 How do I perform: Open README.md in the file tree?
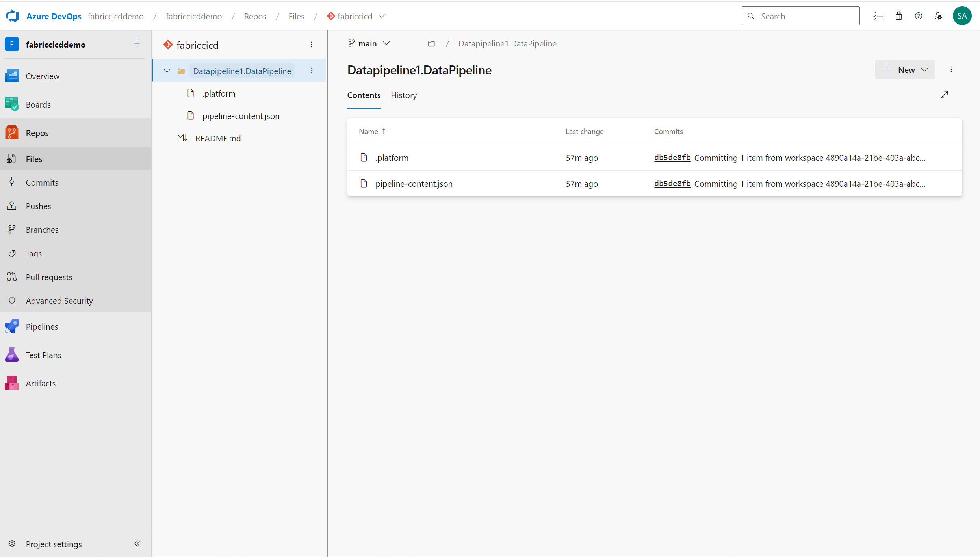(218, 138)
